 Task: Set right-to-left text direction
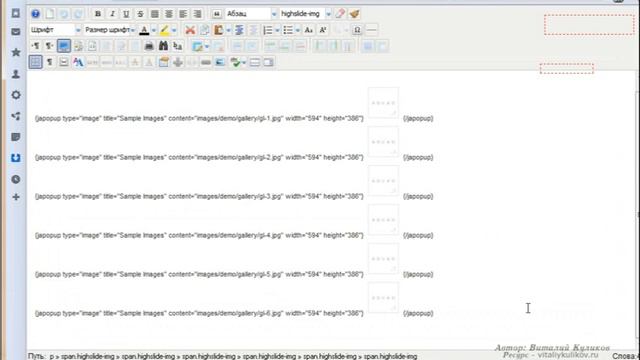[49, 46]
